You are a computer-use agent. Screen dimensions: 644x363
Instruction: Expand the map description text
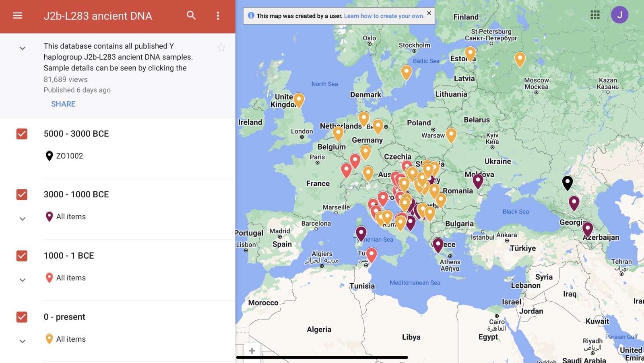[x=23, y=48]
